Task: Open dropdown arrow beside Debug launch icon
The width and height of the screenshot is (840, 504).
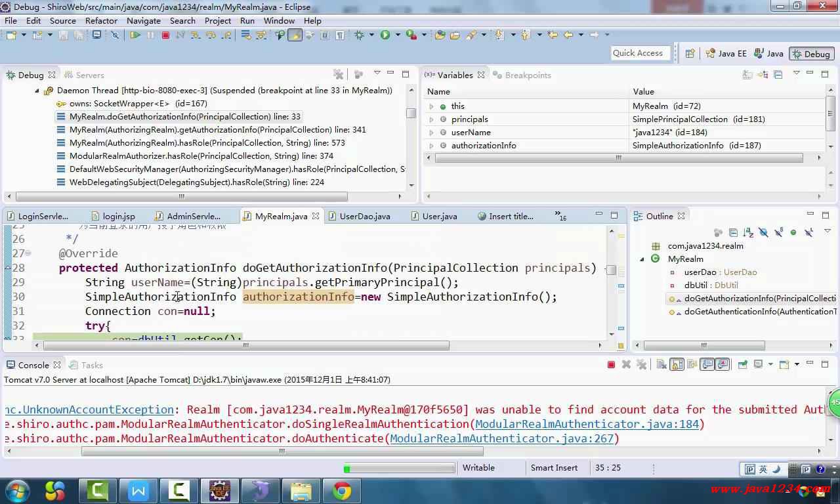Action: coord(371,35)
